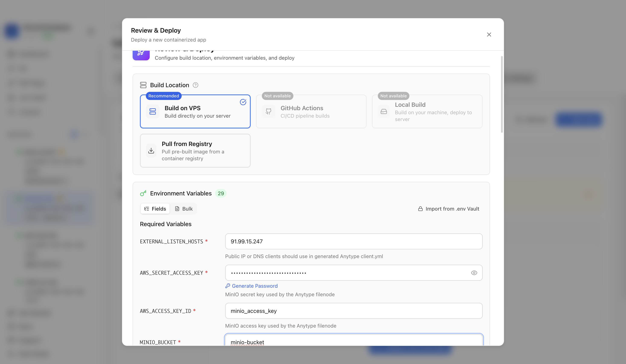
Task: Select the Build on VPS option
Action: 195,111
